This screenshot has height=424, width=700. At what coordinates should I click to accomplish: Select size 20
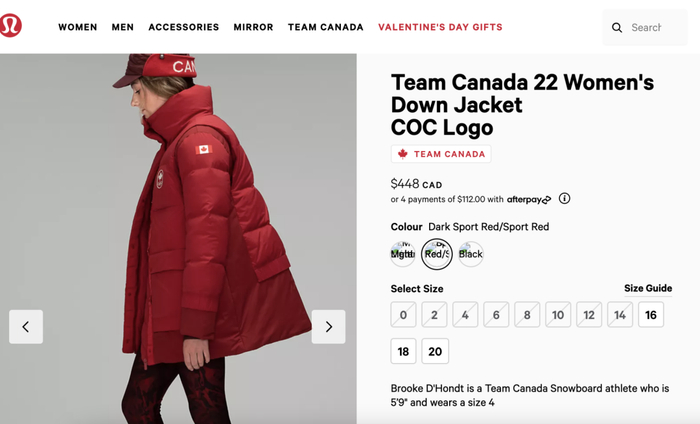(x=435, y=352)
